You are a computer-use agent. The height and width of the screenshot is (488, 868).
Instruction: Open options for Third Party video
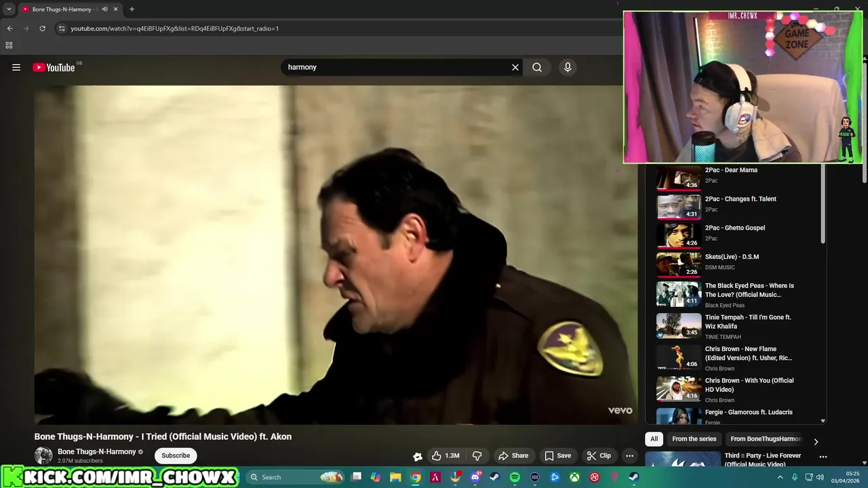pyautogui.click(x=823, y=457)
